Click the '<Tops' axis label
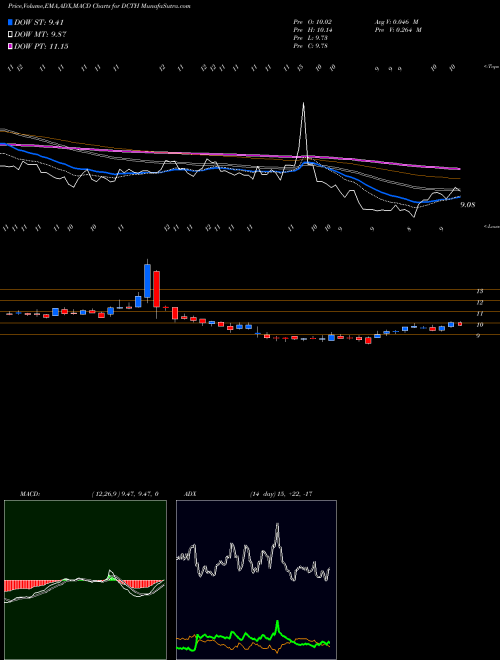The width and height of the screenshot is (500, 660). point(491,67)
